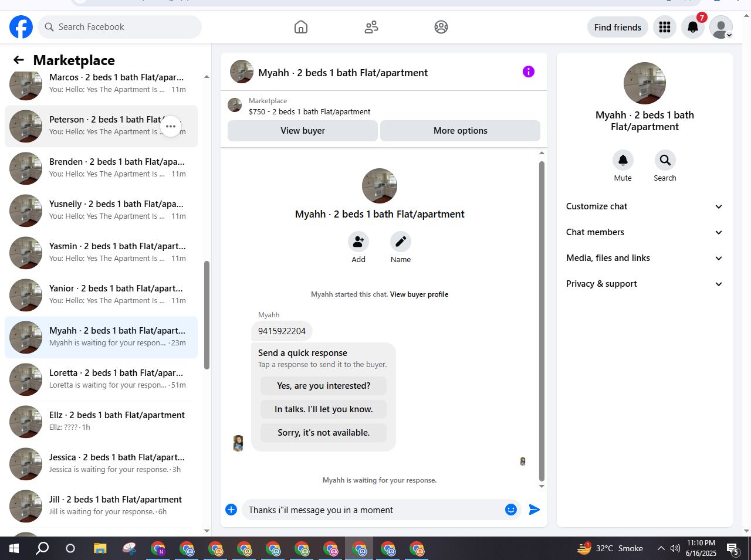Edit the chat name with pencil icon

click(401, 242)
